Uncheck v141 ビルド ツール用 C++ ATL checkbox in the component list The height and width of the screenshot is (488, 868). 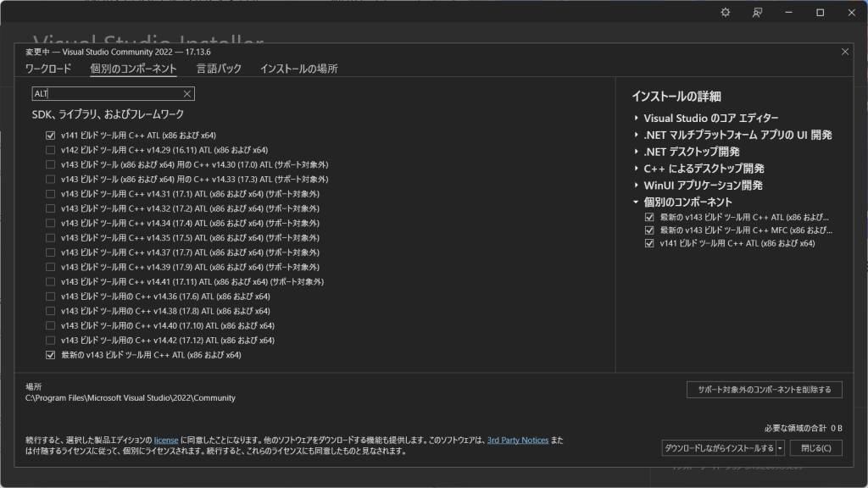(50, 135)
